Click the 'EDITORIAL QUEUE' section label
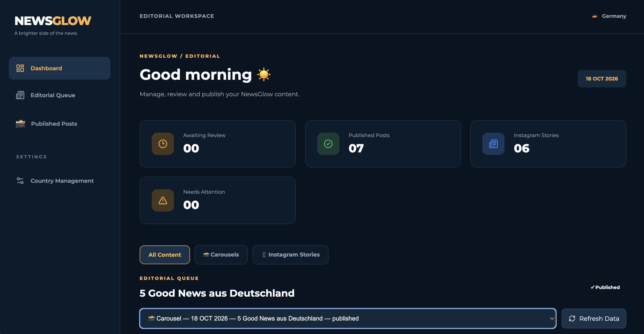The width and height of the screenshot is (644, 334). [169, 279]
